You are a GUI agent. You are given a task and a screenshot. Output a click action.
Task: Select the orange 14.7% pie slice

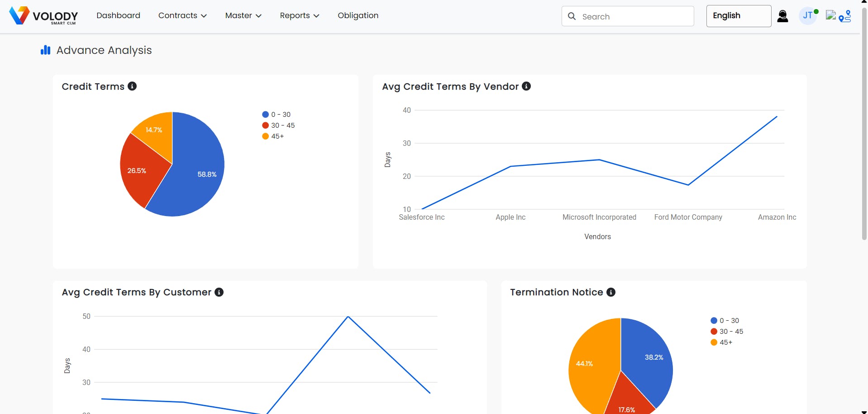[x=153, y=130]
